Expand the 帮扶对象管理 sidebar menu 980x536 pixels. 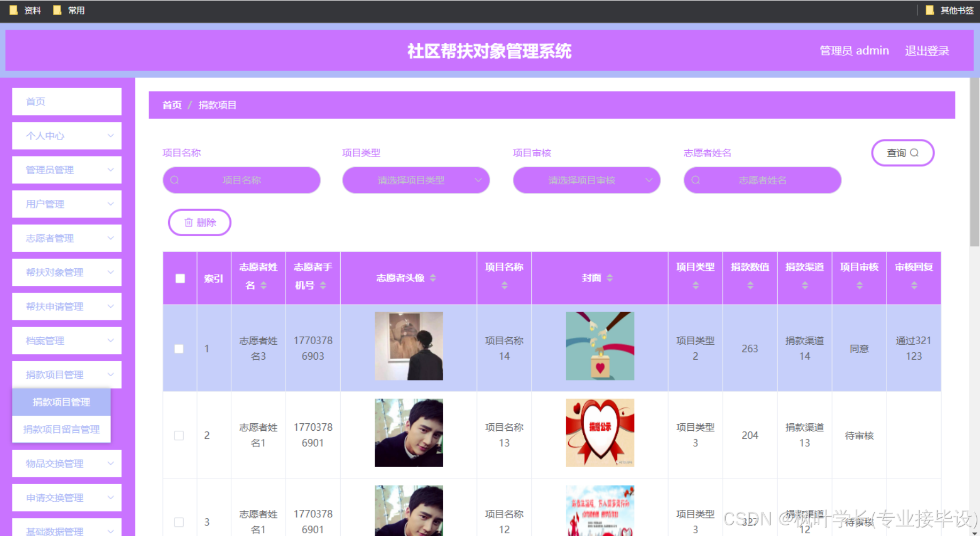click(x=67, y=273)
